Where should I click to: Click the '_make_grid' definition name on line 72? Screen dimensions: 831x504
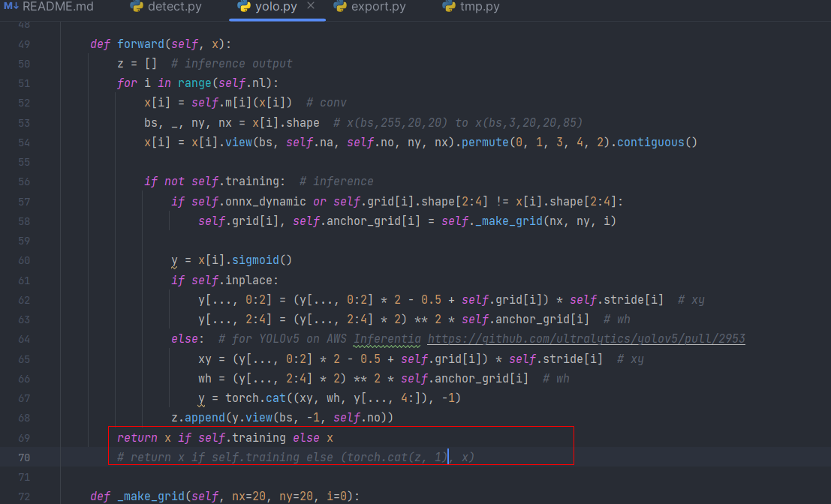pyautogui.click(x=151, y=496)
